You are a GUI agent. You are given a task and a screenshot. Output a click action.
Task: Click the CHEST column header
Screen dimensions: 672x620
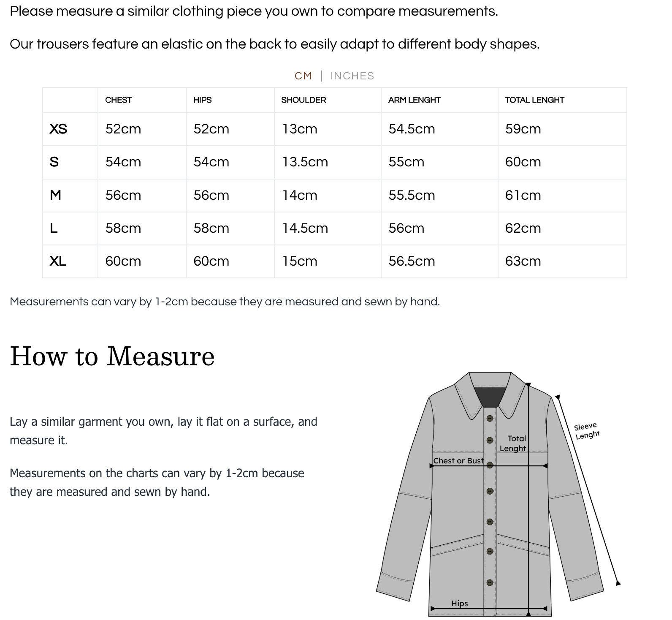[119, 100]
